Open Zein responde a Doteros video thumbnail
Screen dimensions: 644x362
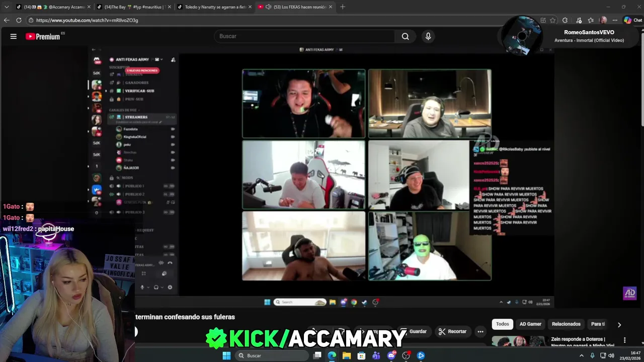pos(518,341)
